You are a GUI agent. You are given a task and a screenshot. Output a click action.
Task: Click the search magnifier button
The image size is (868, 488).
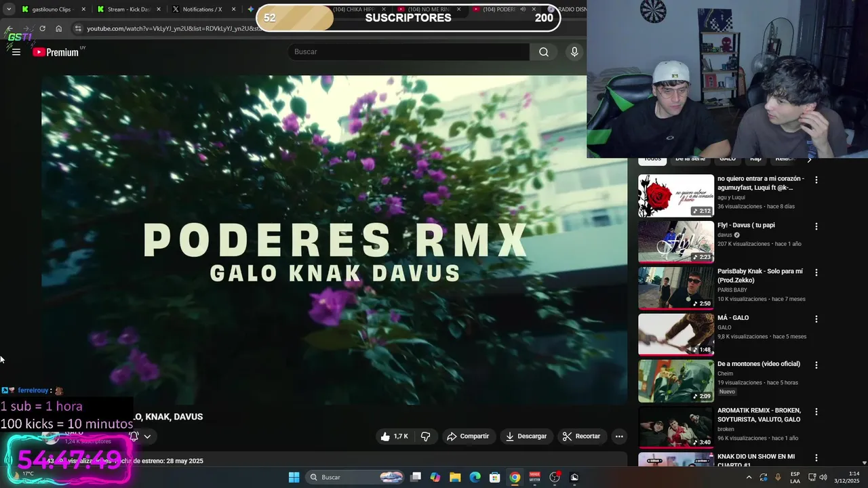(544, 52)
